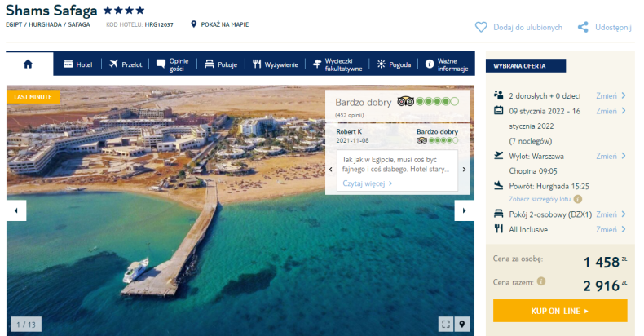
Task: Click the Bardzo dobry rating heading
Action: 363,102
